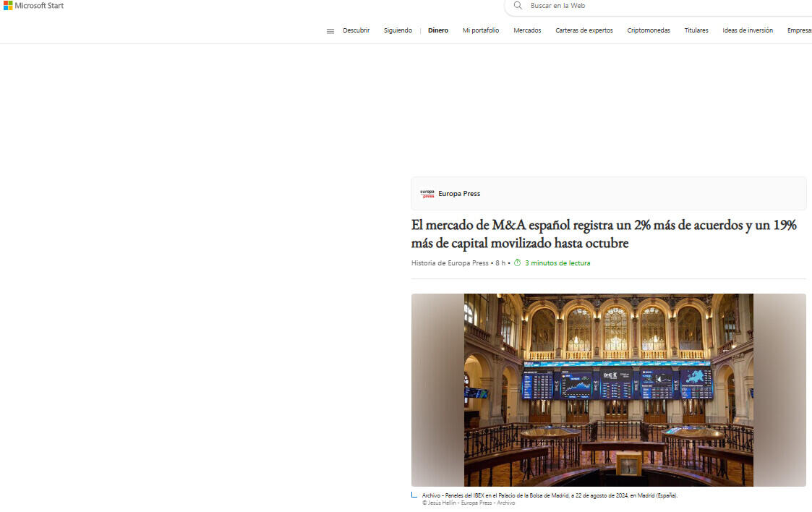
Task: Open the Bolsa de Madrid article image
Action: tap(608, 390)
